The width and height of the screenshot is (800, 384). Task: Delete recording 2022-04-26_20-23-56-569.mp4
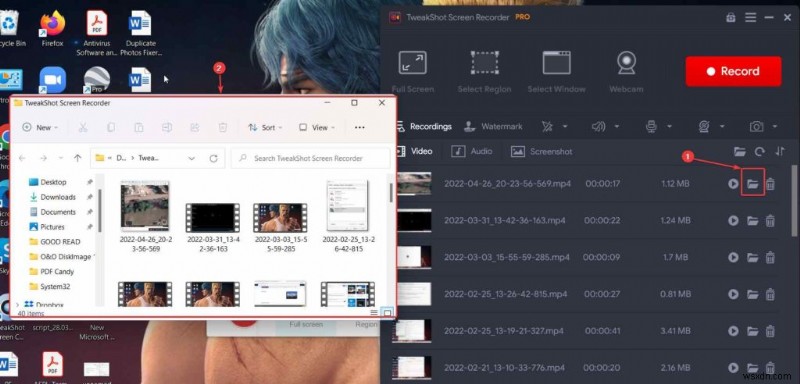tap(770, 184)
